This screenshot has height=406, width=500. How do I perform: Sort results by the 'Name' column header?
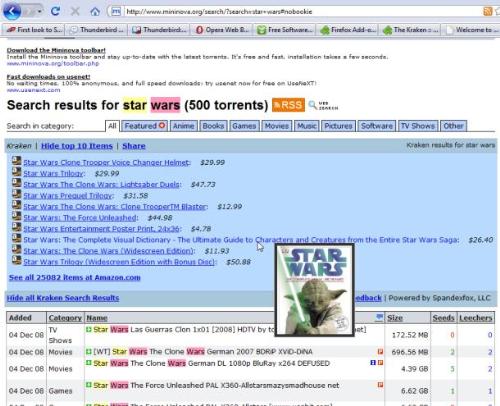point(97,318)
